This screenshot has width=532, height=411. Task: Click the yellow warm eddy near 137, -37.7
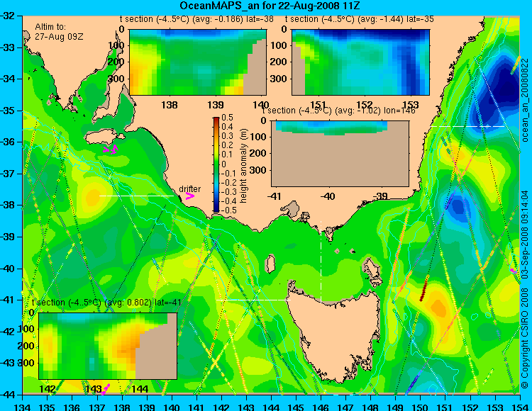[x=92, y=196]
